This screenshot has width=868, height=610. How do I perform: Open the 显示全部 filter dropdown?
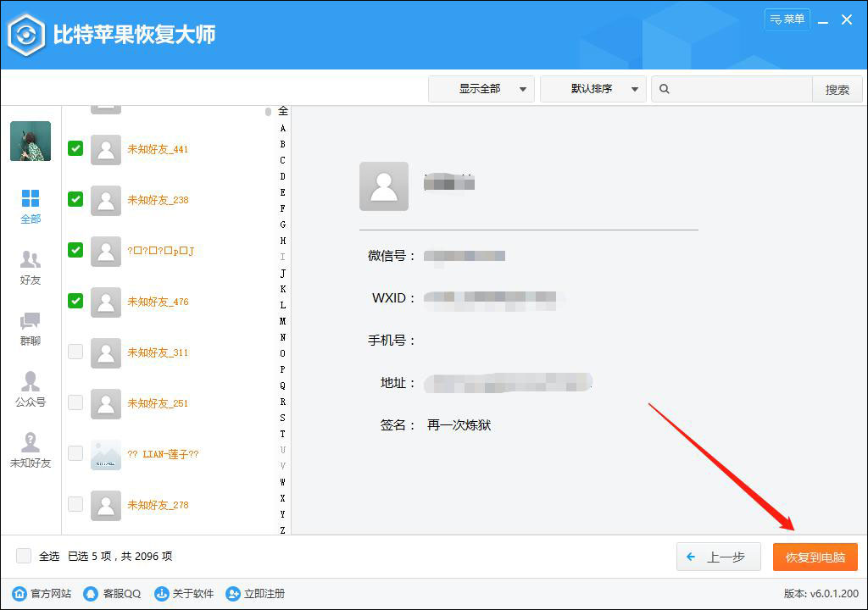[x=481, y=88]
